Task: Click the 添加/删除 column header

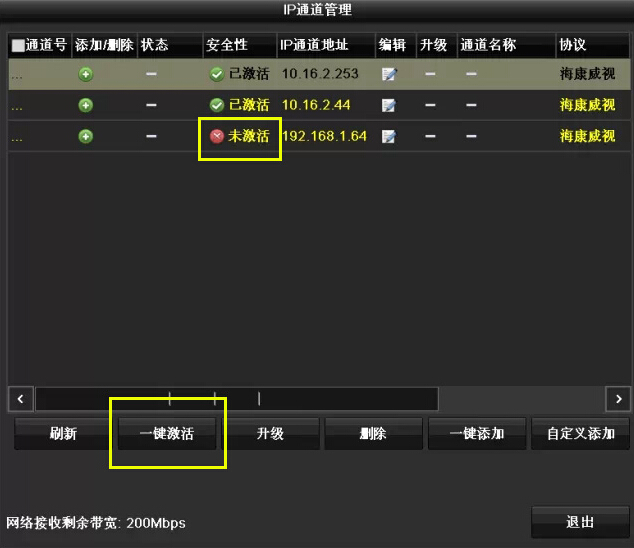Action: pyautogui.click(x=104, y=45)
